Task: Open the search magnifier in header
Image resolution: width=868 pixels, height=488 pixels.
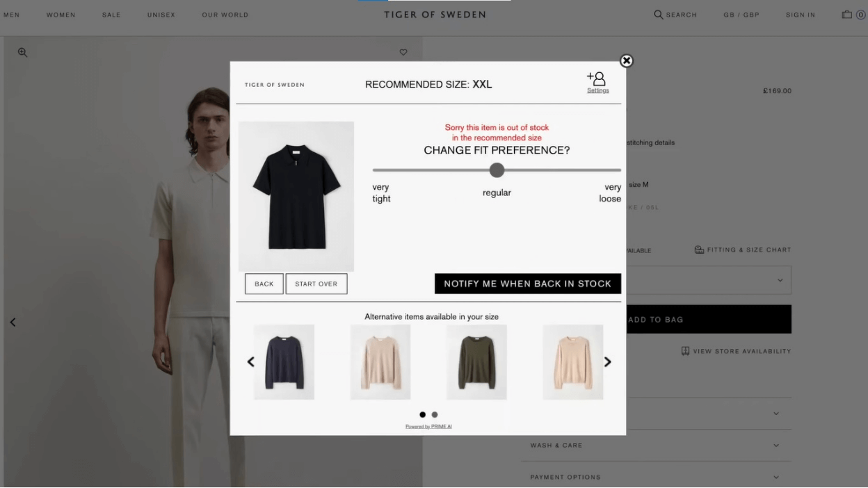Action: click(x=658, y=15)
